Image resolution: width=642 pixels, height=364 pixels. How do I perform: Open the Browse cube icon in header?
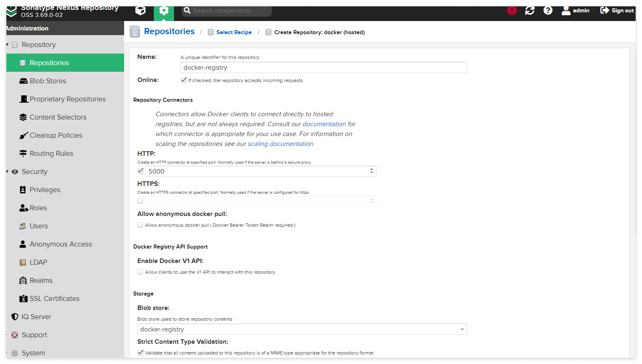click(x=141, y=11)
